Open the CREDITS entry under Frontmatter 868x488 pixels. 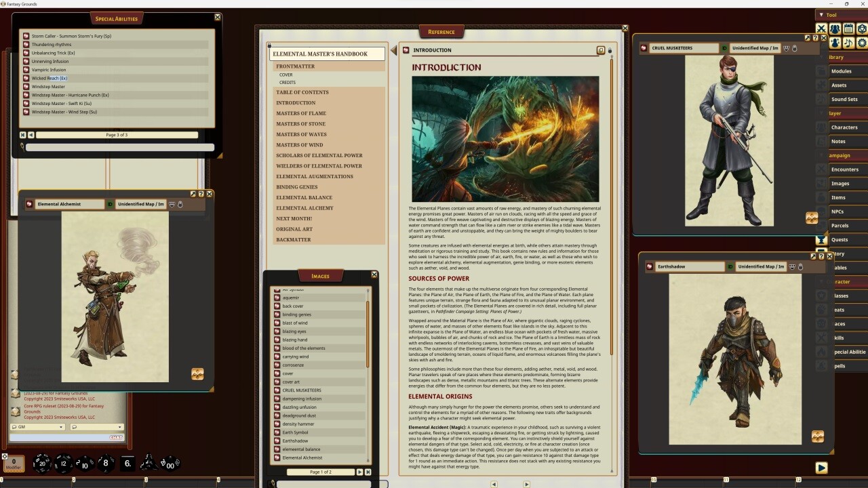point(287,82)
